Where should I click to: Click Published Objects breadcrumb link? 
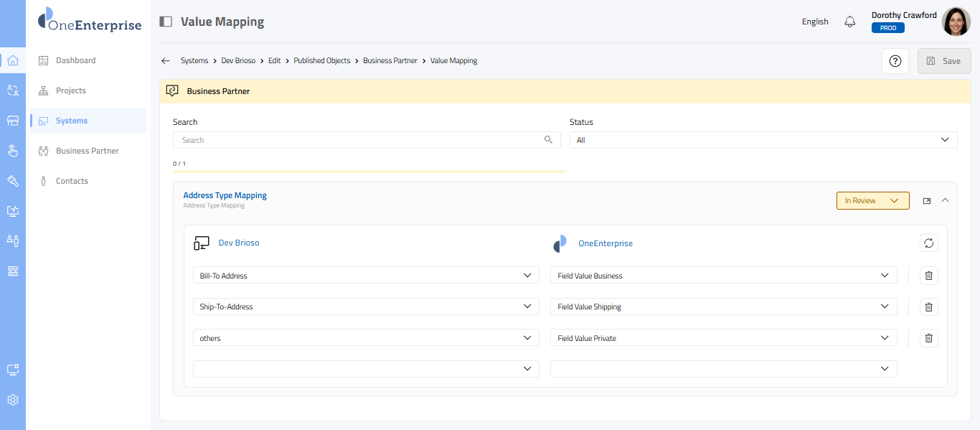pyautogui.click(x=321, y=61)
